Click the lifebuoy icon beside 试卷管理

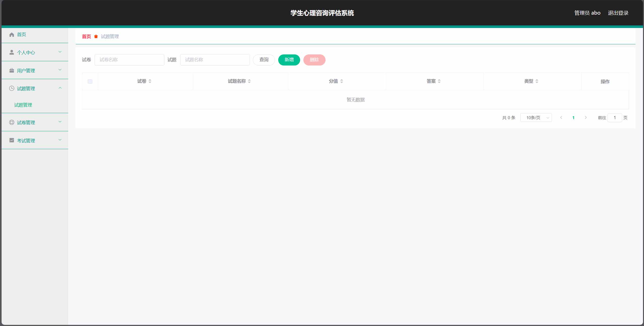pyautogui.click(x=12, y=122)
